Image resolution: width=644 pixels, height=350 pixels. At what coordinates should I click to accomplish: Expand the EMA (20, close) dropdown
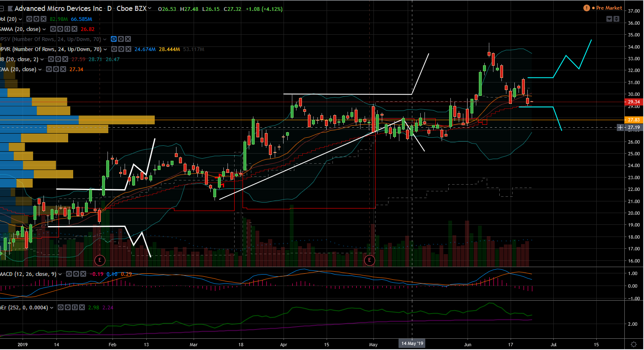(x=40, y=69)
